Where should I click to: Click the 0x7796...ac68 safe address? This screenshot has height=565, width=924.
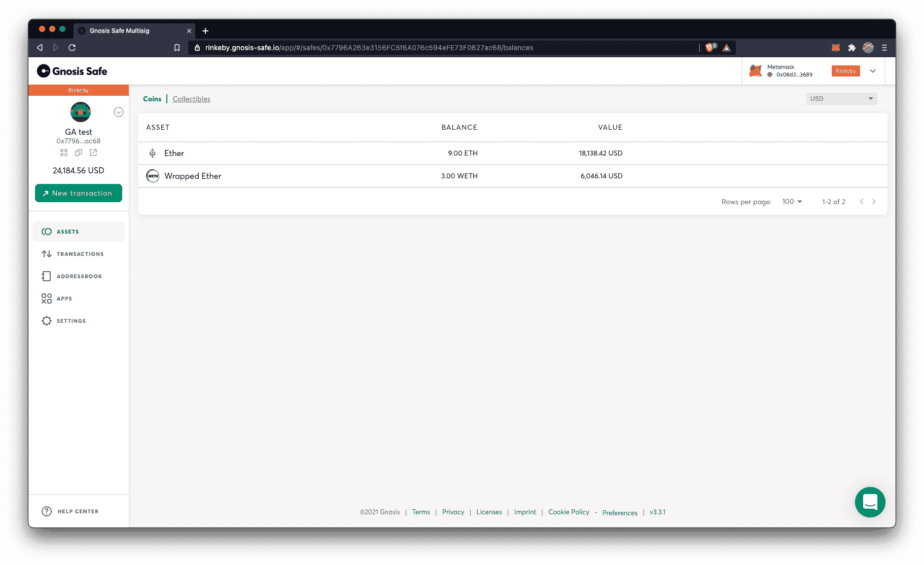tap(79, 141)
